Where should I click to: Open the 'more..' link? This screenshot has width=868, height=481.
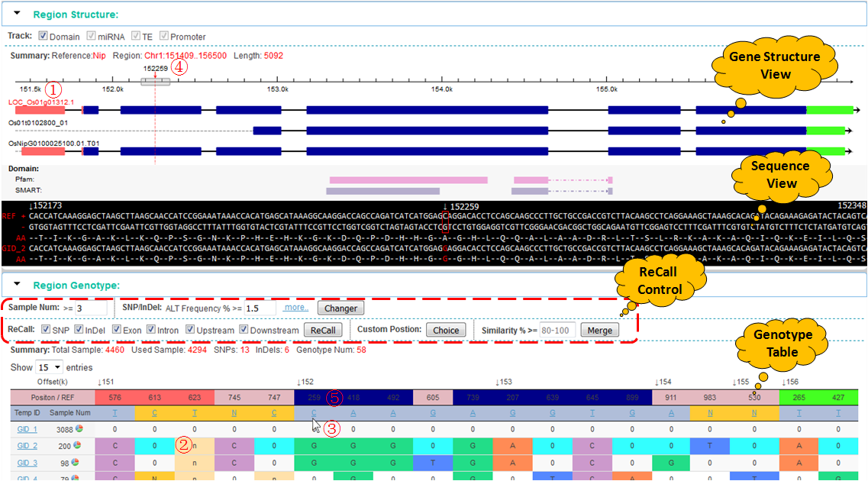point(296,307)
